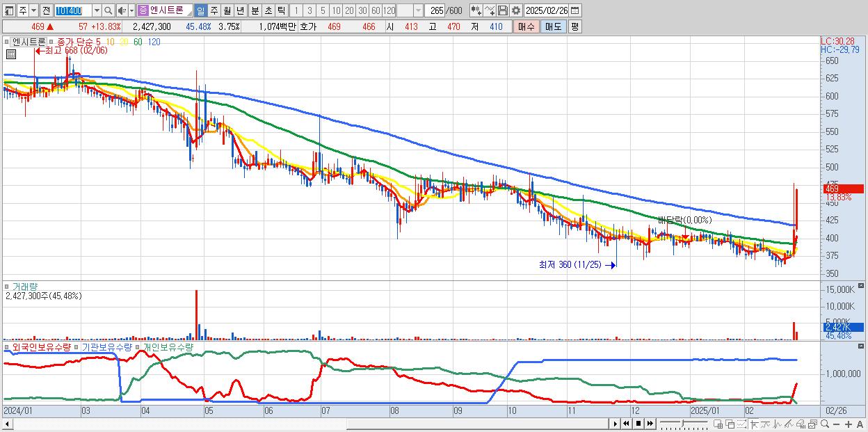The height and width of the screenshot is (432, 868).
Task: Save the chart with floppy disk icon
Action: click(x=503, y=10)
